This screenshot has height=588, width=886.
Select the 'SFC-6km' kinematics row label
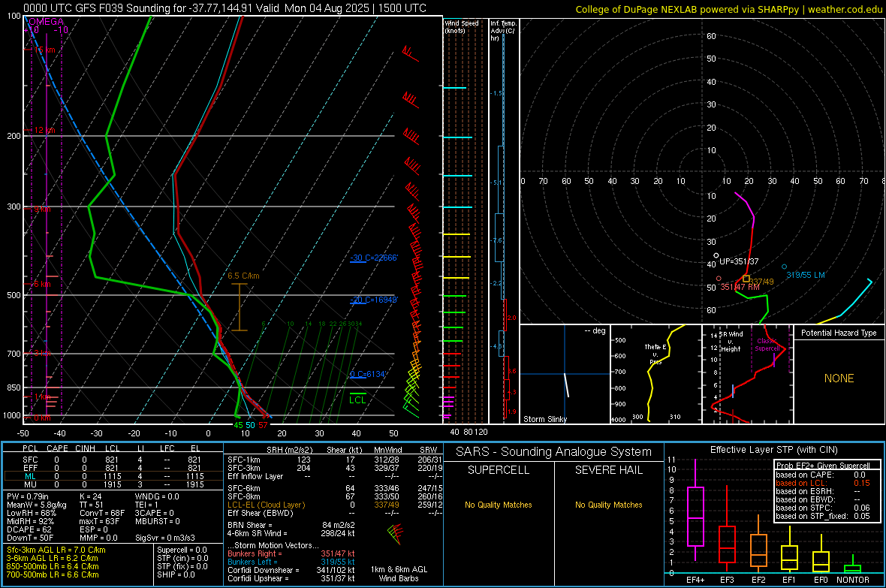point(244,488)
